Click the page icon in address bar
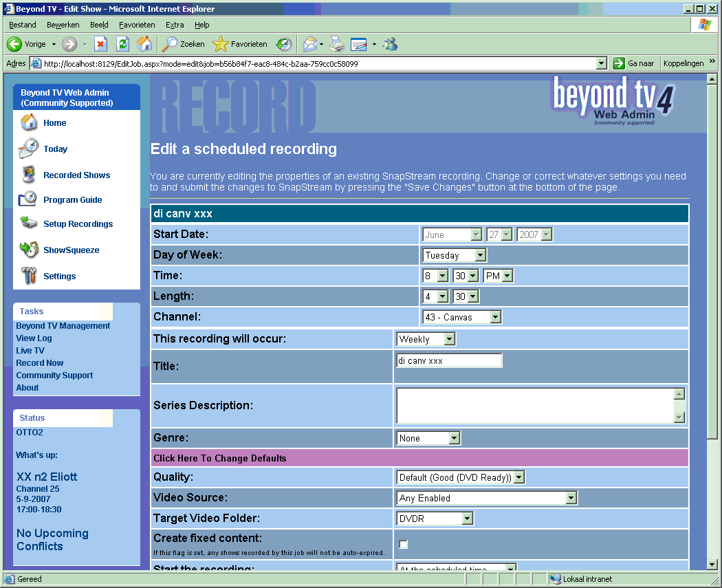This screenshot has width=722, height=588. coord(36,63)
